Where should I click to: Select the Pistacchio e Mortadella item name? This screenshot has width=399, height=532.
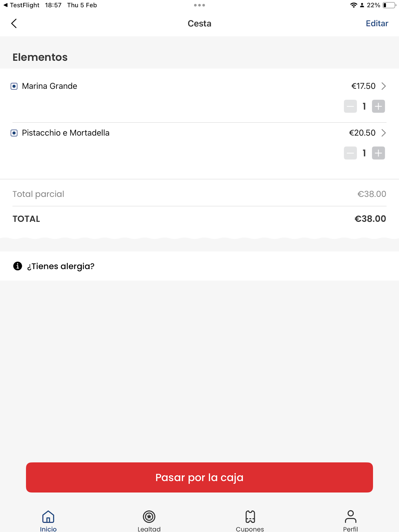[x=66, y=133]
